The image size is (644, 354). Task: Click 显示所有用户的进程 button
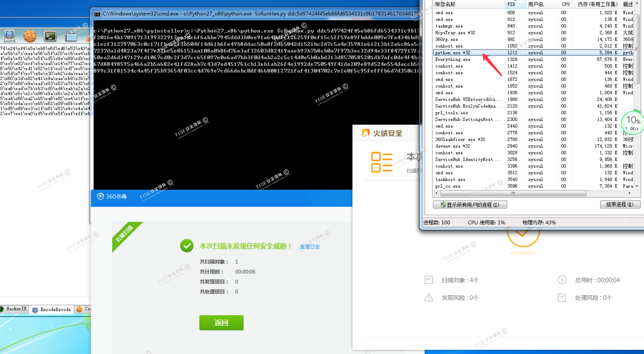tap(470, 205)
